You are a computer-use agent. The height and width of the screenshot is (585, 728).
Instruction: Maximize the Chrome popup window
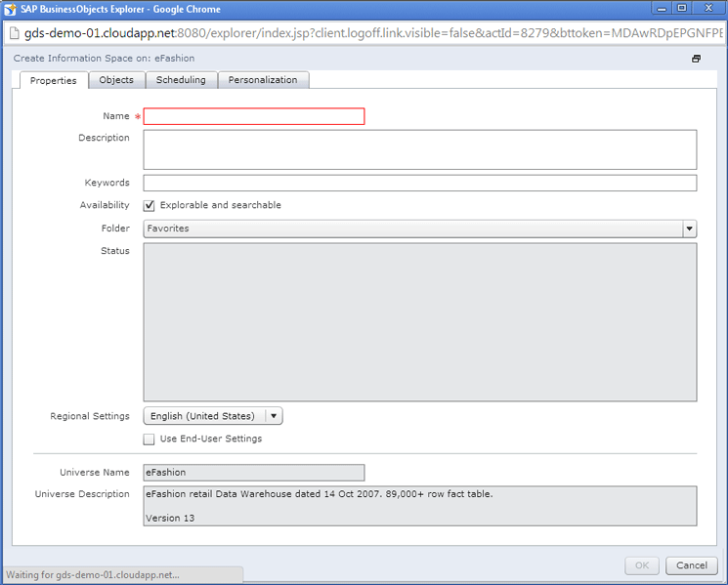point(681,8)
